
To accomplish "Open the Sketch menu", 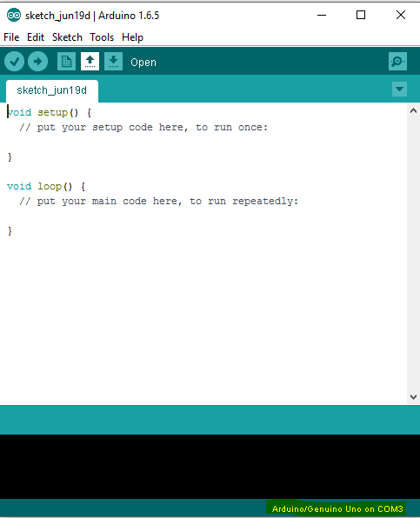I will pos(67,37).
